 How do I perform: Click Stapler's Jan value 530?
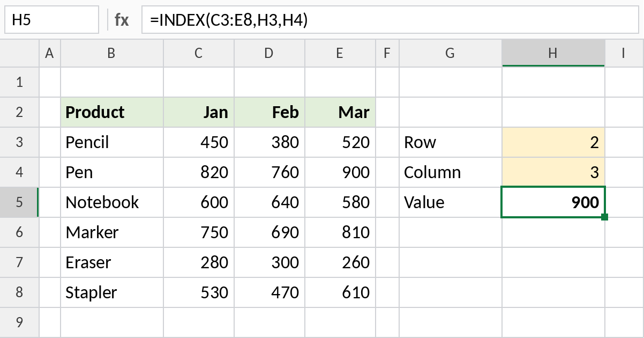pyautogui.click(x=199, y=292)
